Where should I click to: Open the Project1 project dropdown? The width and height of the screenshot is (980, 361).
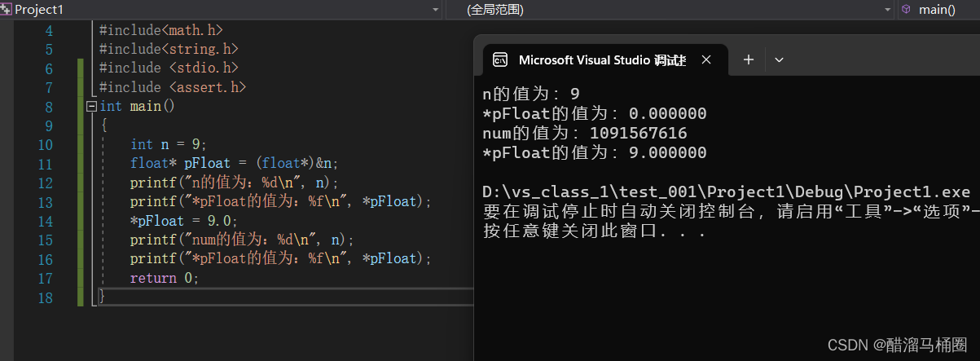pos(436,10)
